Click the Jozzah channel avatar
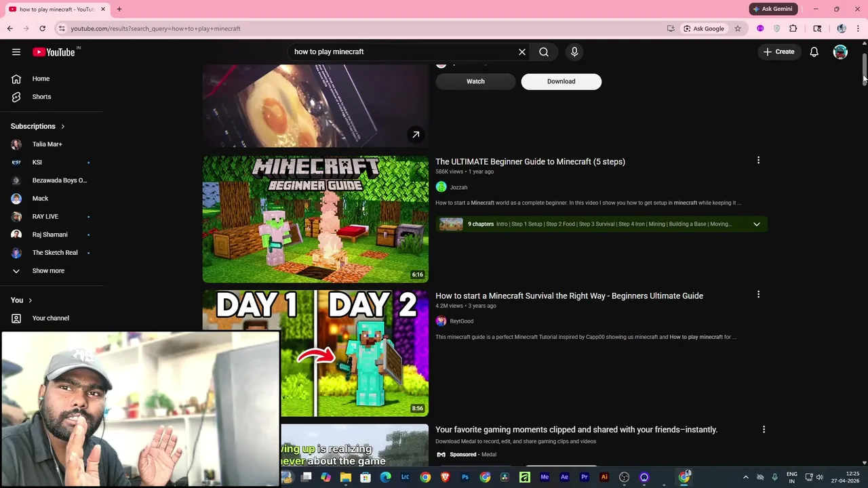This screenshot has width=868, height=488. (x=441, y=187)
